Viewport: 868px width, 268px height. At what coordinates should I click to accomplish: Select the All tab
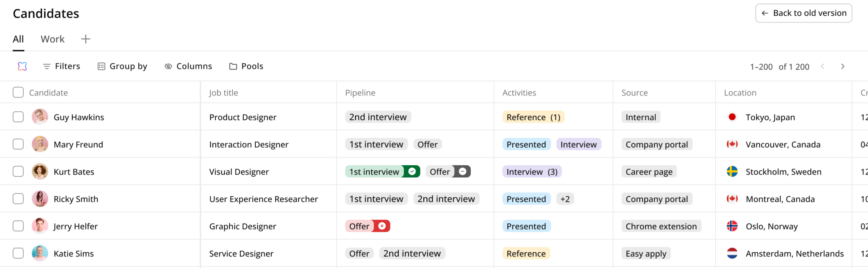pyautogui.click(x=18, y=39)
